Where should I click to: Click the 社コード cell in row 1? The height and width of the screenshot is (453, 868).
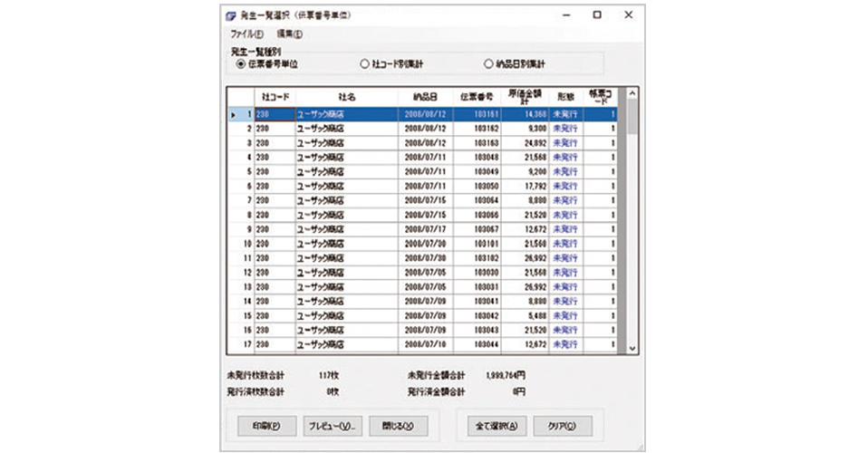pyautogui.click(x=273, y=115)
